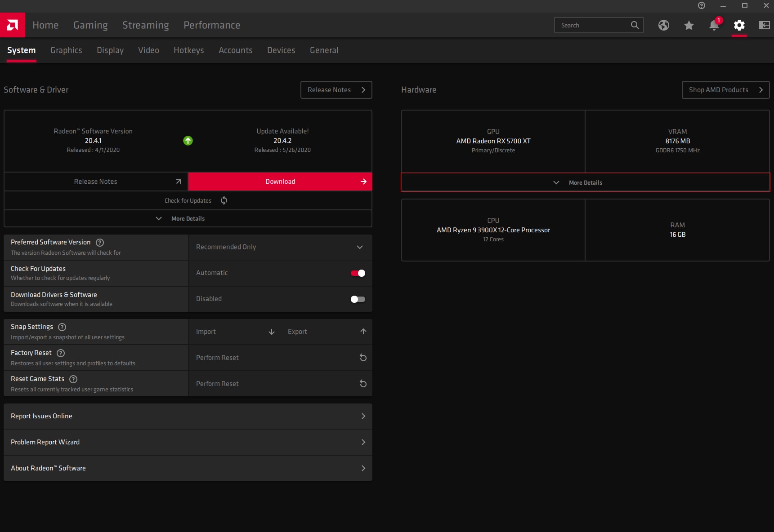The image size is (774, 532).
Task: Switch to General settings tab
Action: pos(324,50)
